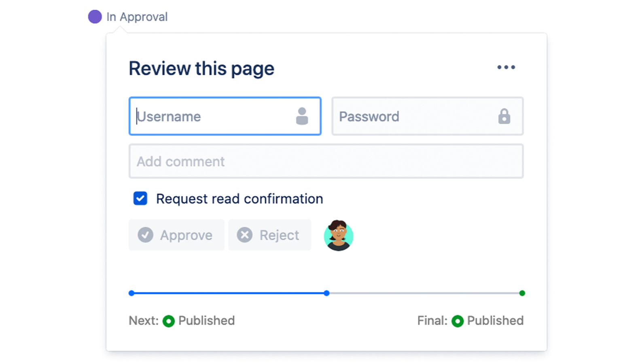Click the Request read confirmation label
Viewport: 640px width, 364px height.
point(239,199)
